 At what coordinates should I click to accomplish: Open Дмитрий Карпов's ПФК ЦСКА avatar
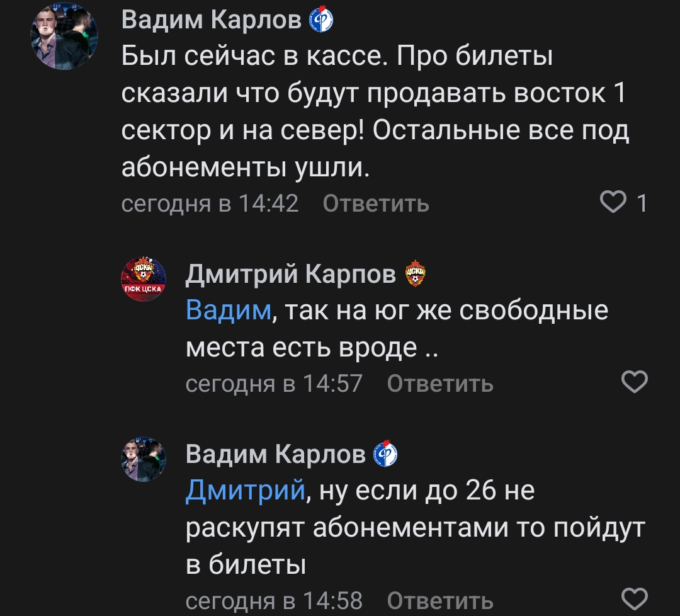pos(144,279)
